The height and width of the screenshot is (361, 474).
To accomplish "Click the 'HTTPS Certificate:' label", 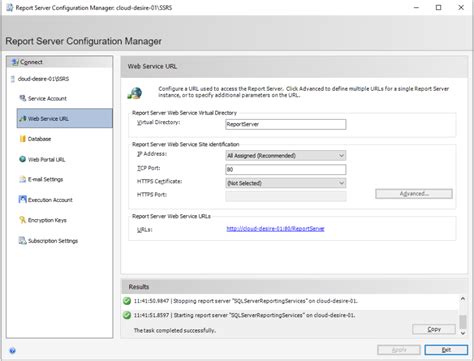I will pyautogui.click(x=159, y=181).
